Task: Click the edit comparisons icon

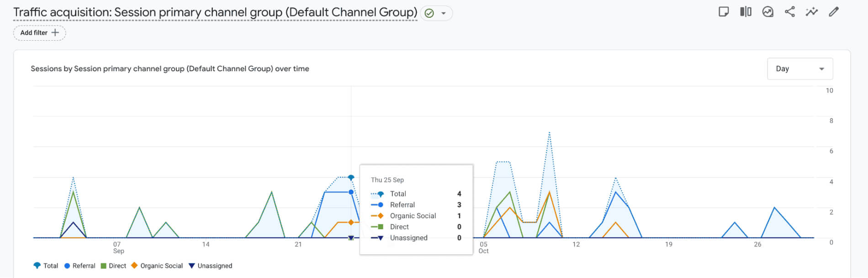Action: pos(746,12)
